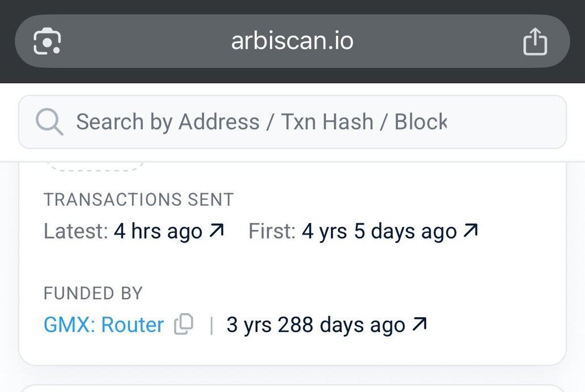The image size is (585, 392).
Task: Click the arrow icon after 288 days ago
Action: click(419, 324)
